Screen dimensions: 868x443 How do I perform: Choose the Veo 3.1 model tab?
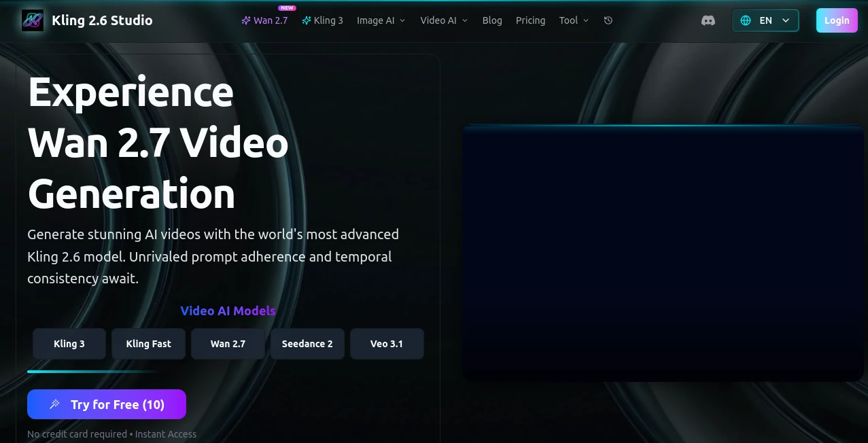pos(387,344)
